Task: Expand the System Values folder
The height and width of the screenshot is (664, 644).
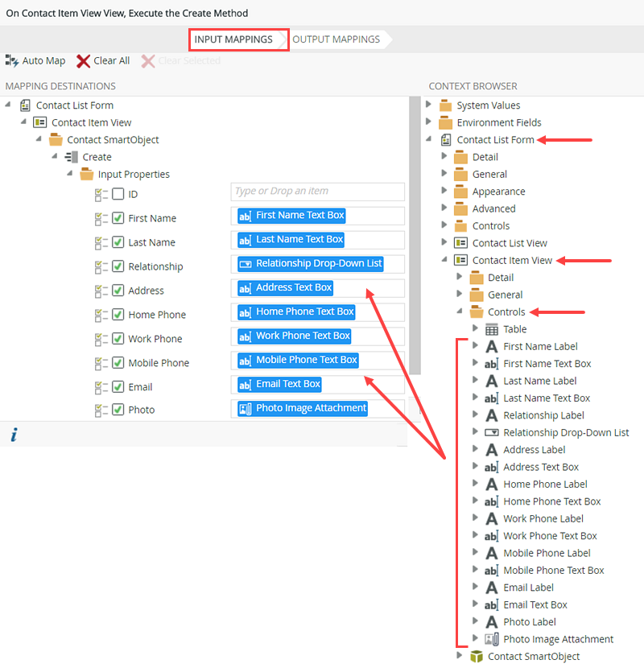Action: [x=429, y=105]
